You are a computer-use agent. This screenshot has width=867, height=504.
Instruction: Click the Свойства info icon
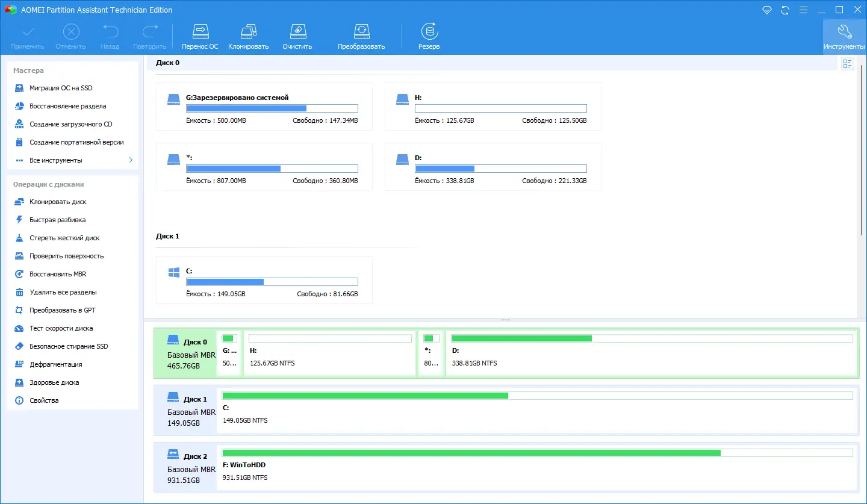point(19,400)
